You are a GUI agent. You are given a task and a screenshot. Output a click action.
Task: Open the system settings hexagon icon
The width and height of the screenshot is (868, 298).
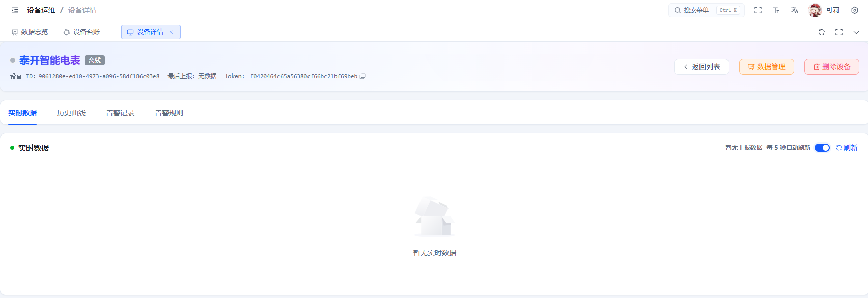(855, 10)
